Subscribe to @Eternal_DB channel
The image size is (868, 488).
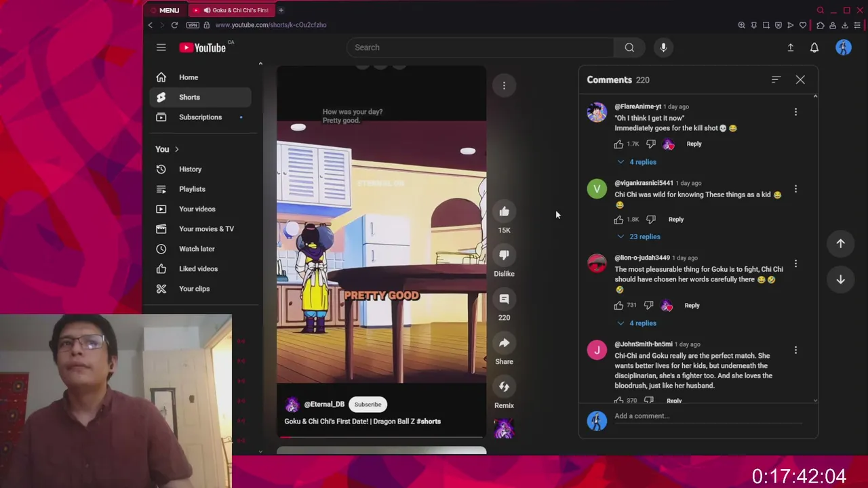coord(368,405)
